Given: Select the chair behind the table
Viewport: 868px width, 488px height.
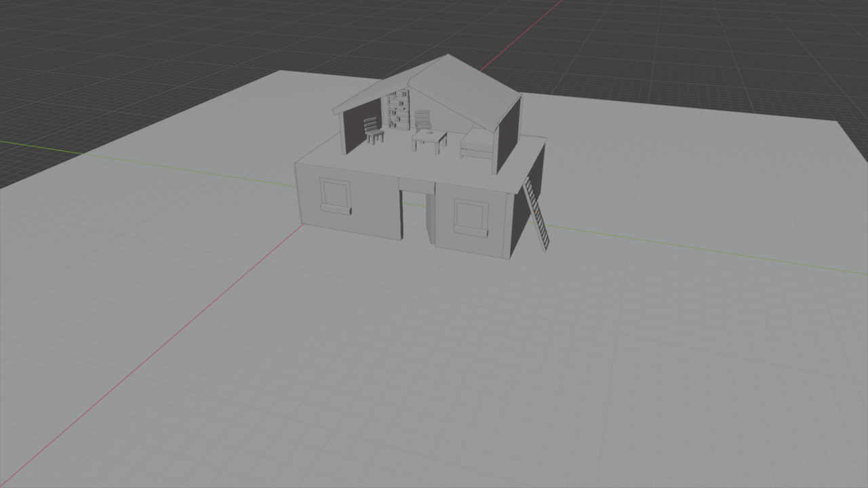Looking at the screenshot, I should point(423,120).
